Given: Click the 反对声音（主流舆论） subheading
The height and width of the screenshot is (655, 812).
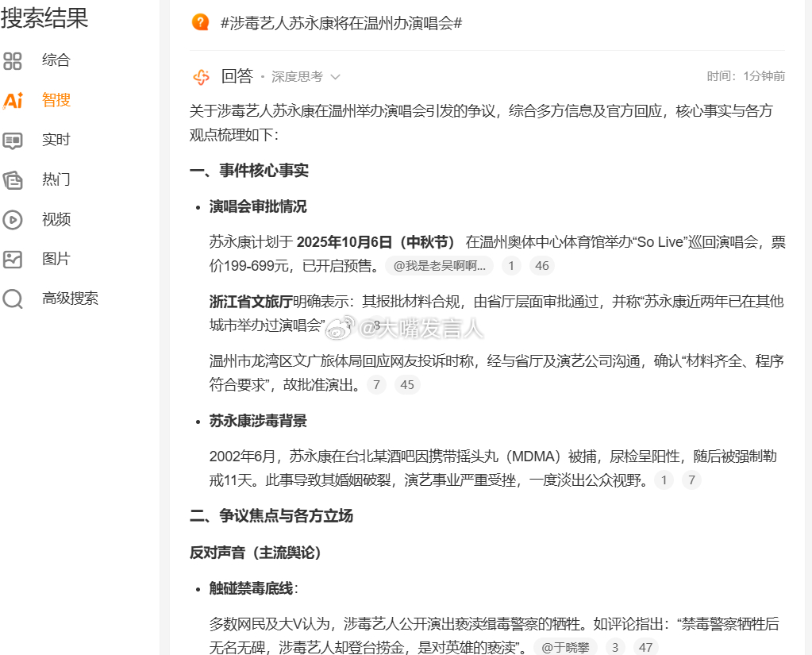Looking at the screenshot, I should (x=256, y=553).
